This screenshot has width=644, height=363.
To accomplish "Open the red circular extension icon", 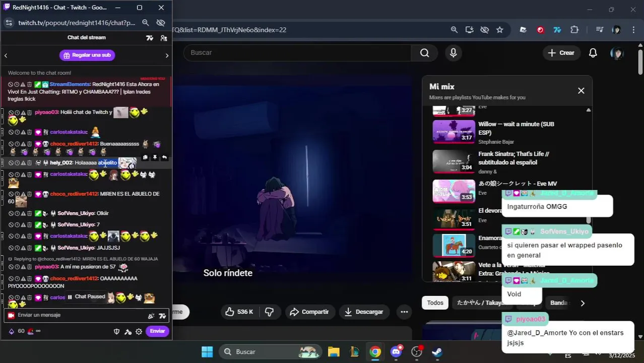I will point(540,30).
